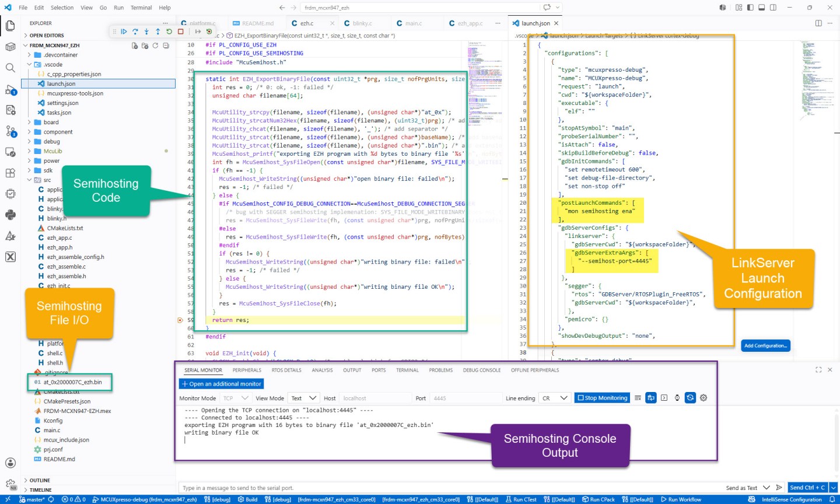The image size is (840, 504).
Task: Click the Stop Monitoring button
Action: point(602,398)
